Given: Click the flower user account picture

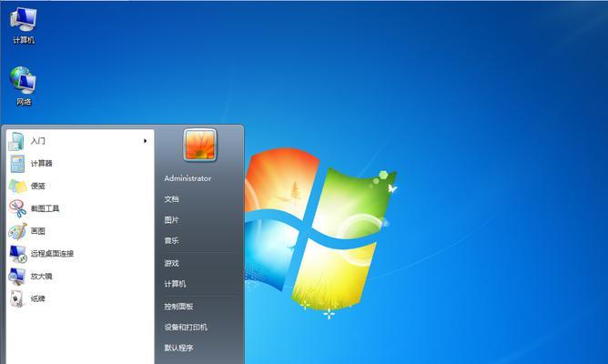Looking at the screenshot, I should coord(199,146).
